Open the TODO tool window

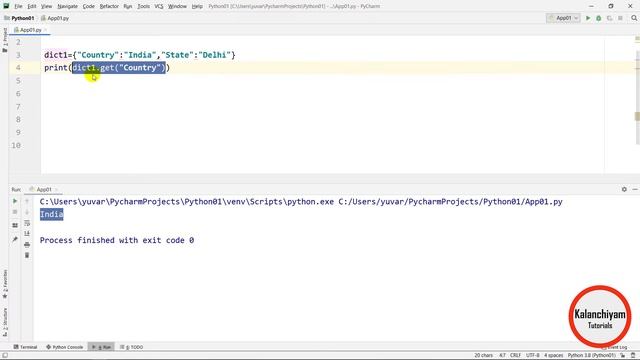(131, 347)
